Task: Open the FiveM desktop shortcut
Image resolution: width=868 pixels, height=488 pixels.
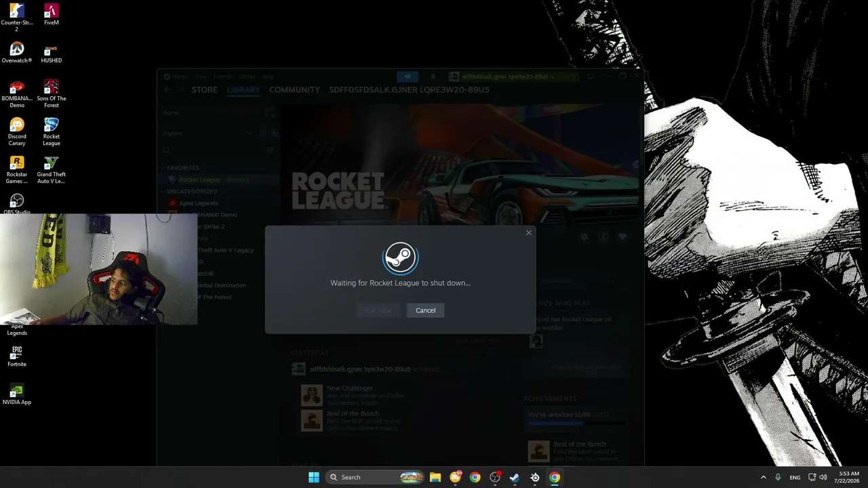Action: coord(52,14)
